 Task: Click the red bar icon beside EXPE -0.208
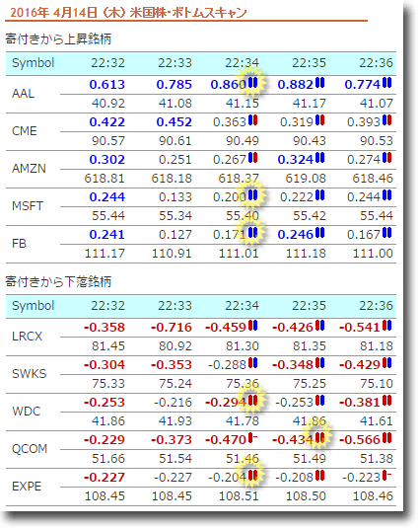[x=319, y=476]
